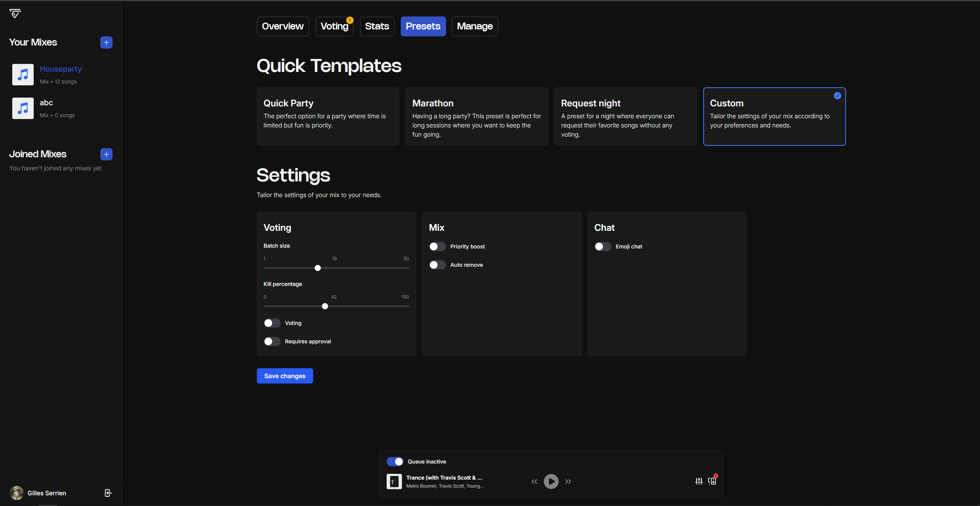Turn on Auto remove
The height and width of the screenshot is (506, 980).
pos(438,265)
